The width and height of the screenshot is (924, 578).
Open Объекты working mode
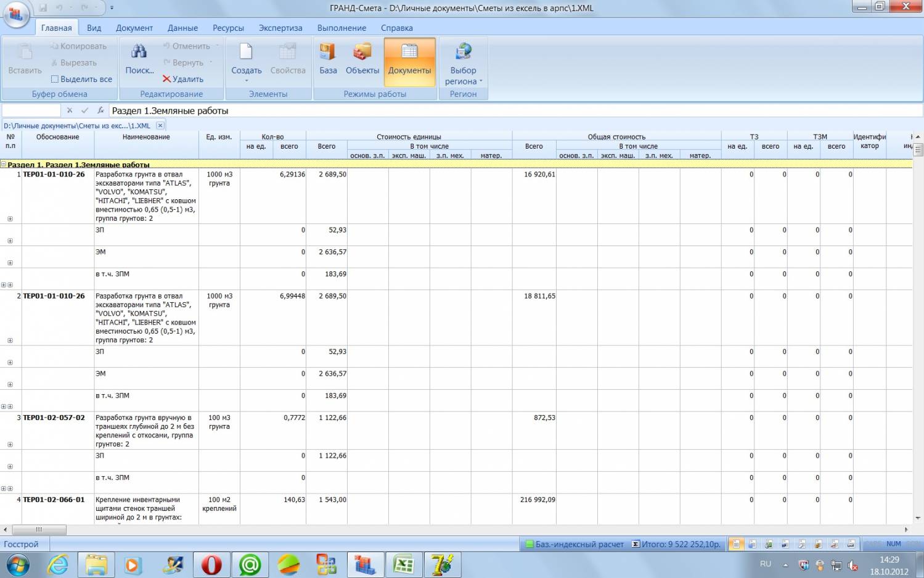coord(362,60)
